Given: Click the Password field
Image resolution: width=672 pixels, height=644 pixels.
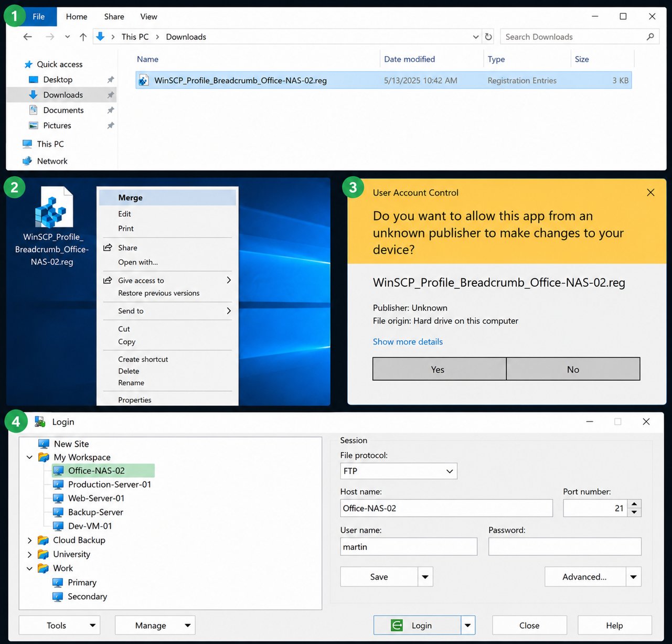Looking at the screenshot, I should point(565,546).
